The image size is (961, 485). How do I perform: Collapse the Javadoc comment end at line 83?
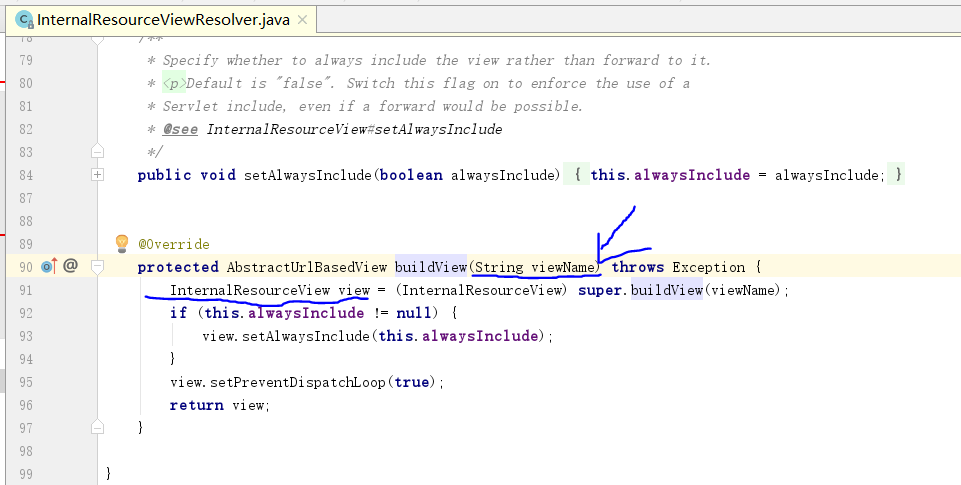[x=97, y=151]
